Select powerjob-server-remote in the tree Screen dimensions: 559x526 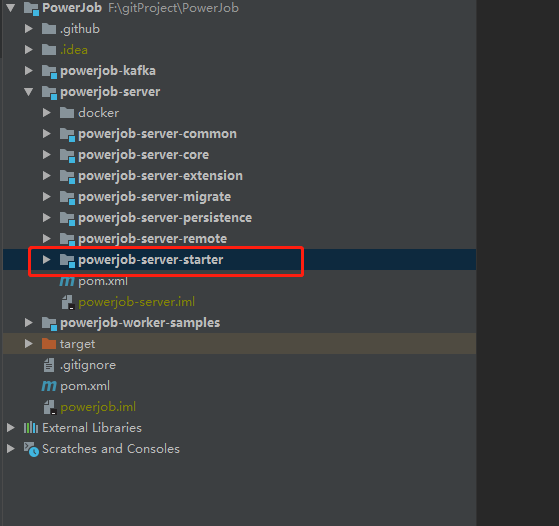pyautogui.click(x=153, y=239)
